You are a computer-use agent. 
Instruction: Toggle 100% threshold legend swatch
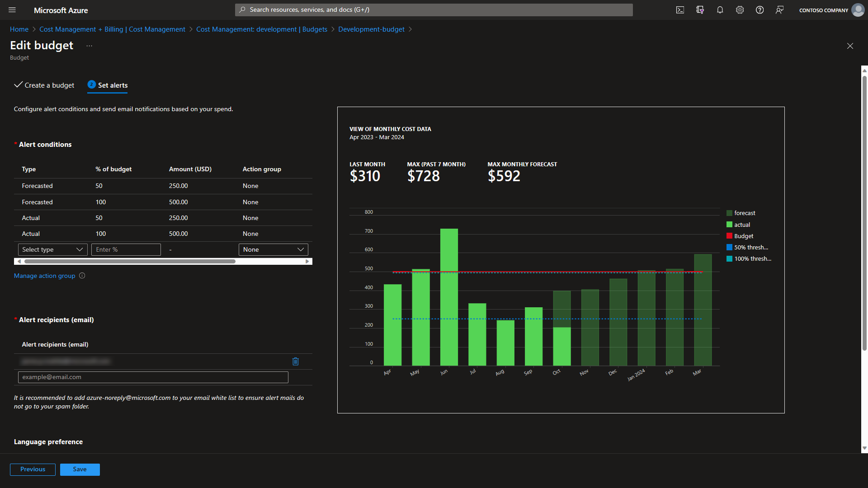729,258
